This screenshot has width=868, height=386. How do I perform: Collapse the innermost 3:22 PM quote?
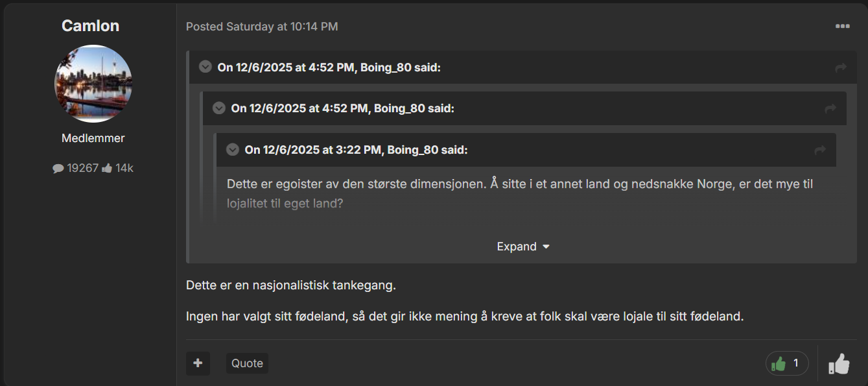tap(233, 150)
